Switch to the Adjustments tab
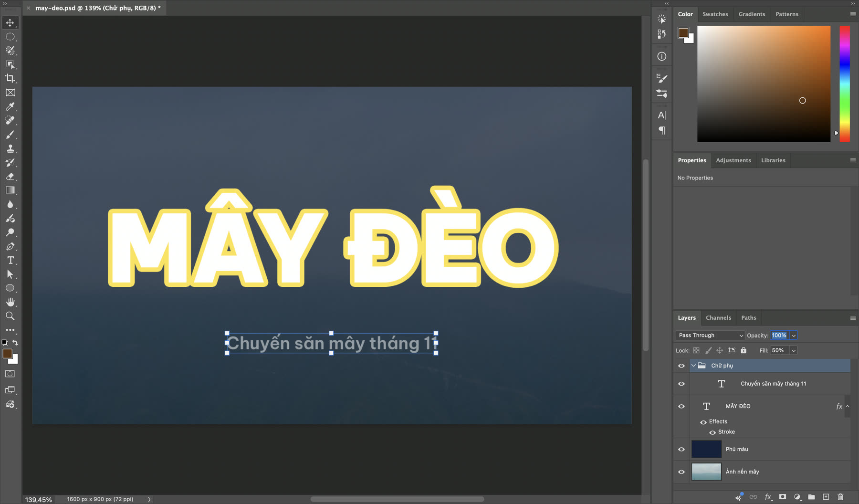 point(733,160)
